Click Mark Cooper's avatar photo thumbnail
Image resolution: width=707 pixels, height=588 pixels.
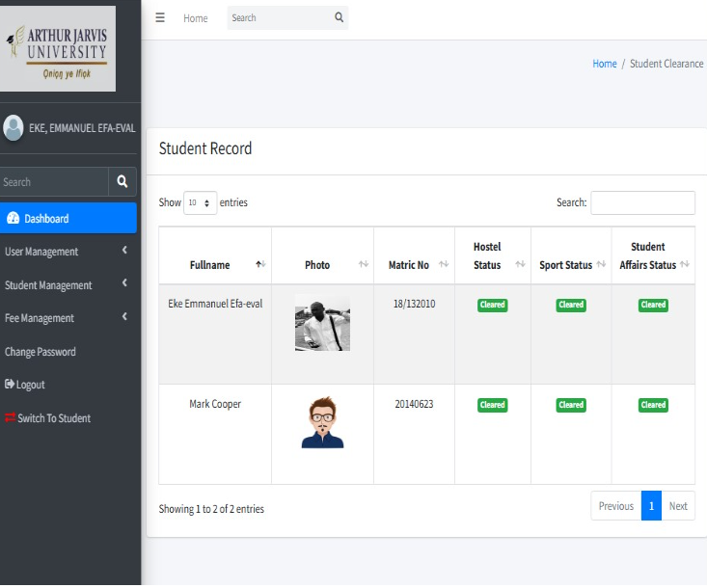[322, 422]
